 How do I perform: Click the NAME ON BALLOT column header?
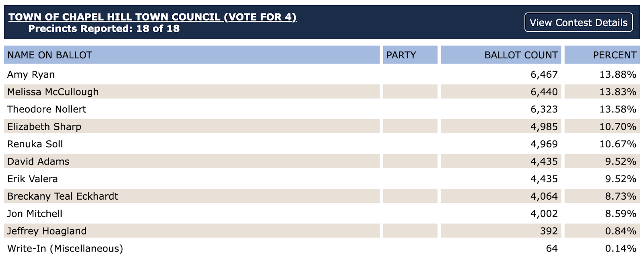[x=50, y=55]
